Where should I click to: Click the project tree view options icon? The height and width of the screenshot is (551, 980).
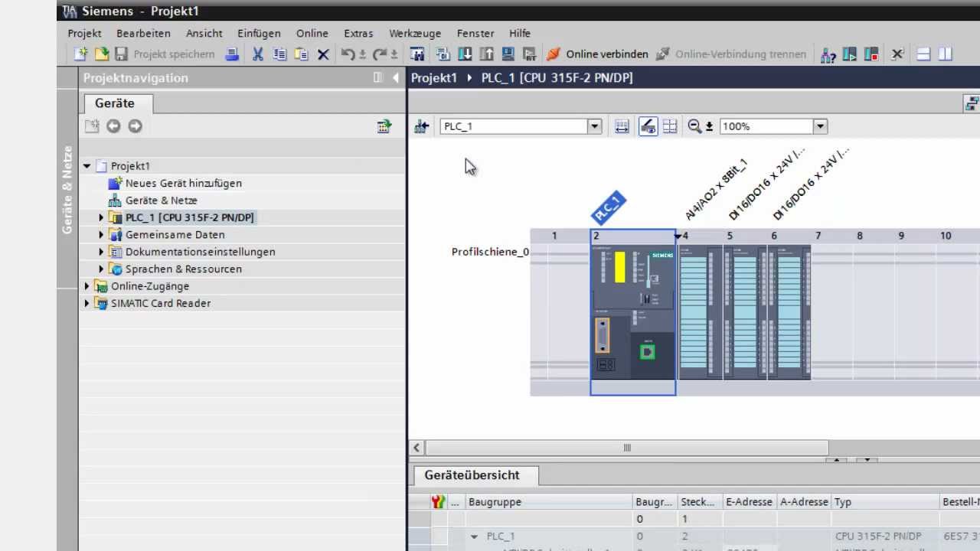[x=384, y=126]
